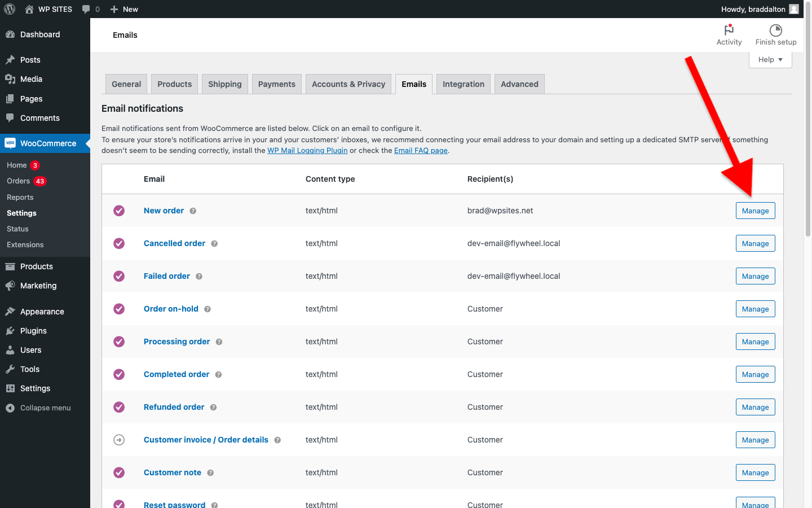
Task: Open the New content menu
Action: (124, 9)
